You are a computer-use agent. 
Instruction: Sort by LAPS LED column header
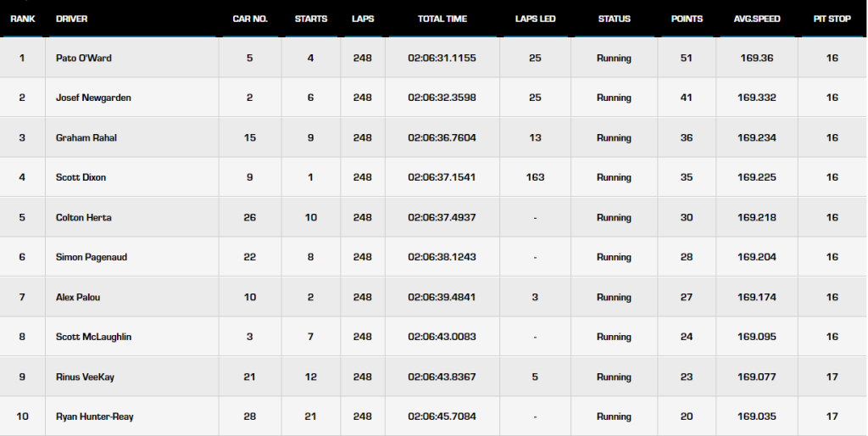(535, 19)
